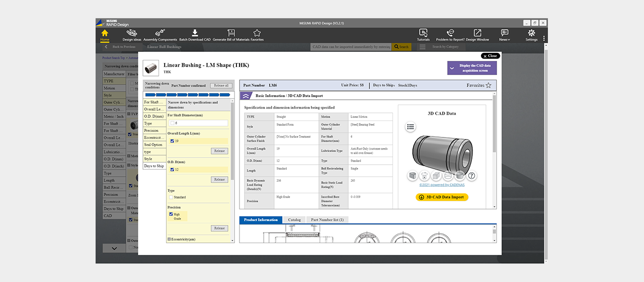Check the Standard type checkbox
The width and height of the screenshot is (644, 282).
(x=172, y=197)
